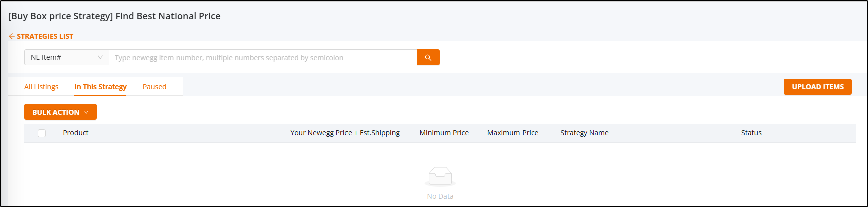The width and height of the screenshot is (868, 207).
Task: Click the chevron inside Bulk Action button
Action: pyautogui.click(x=86, y=112)
